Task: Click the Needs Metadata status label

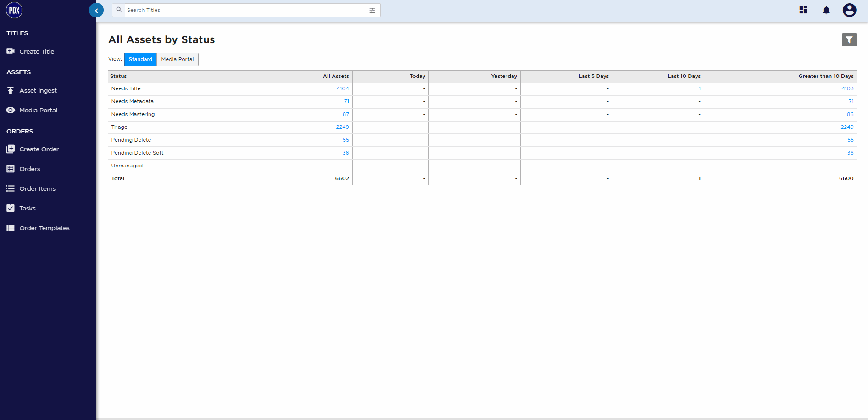Action: (x=133, y=101)
